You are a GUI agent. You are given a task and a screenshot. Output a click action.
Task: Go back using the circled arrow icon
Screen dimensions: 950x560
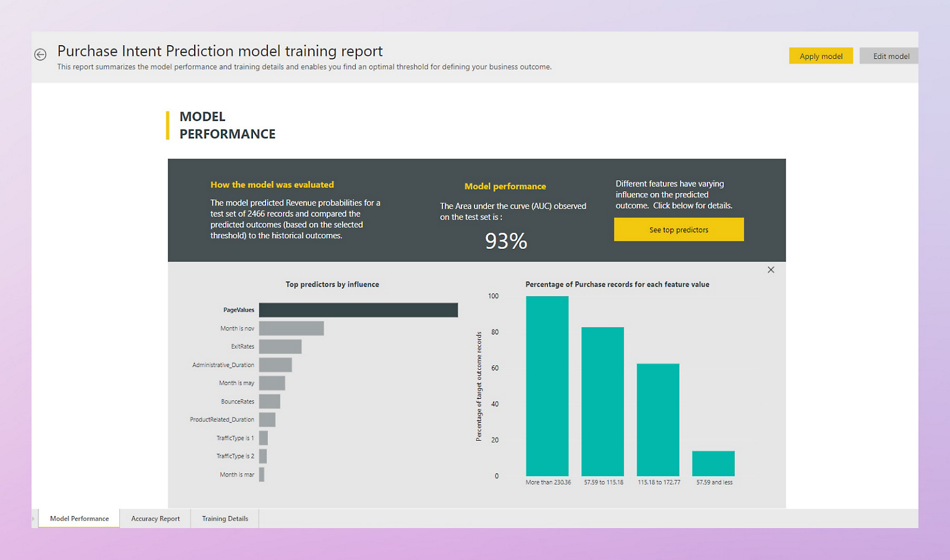(40, 54)
